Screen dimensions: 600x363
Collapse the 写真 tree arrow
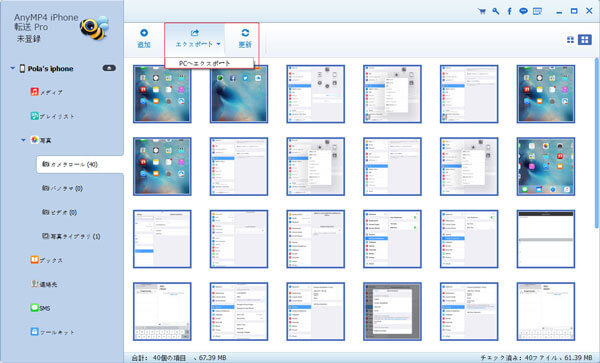(x=23, y=140)
